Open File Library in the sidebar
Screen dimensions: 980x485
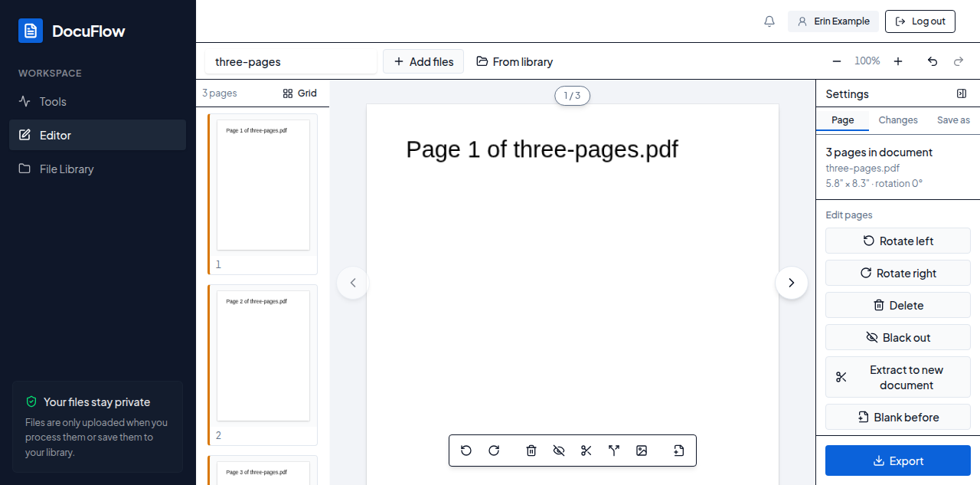pyautogui.click(x=97, y=169)
